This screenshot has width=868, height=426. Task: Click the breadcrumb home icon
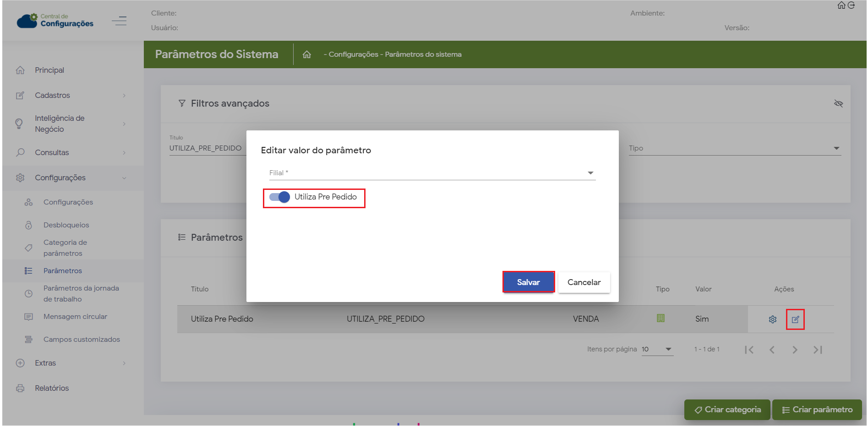[307, 54]
